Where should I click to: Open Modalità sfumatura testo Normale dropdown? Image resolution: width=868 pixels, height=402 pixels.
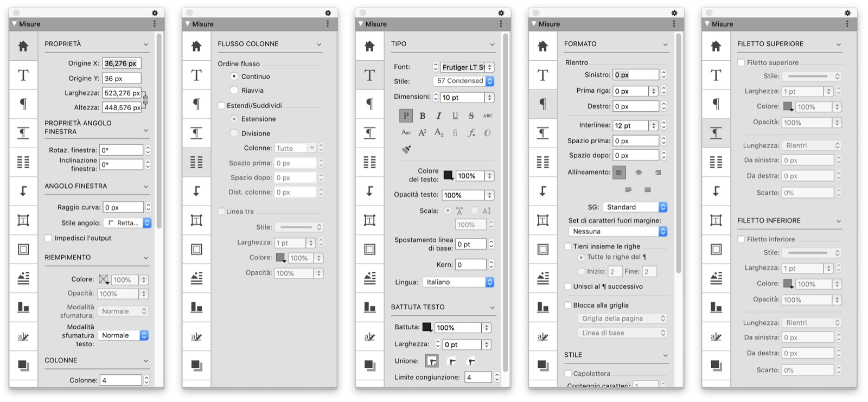click(x=124, y=336)
